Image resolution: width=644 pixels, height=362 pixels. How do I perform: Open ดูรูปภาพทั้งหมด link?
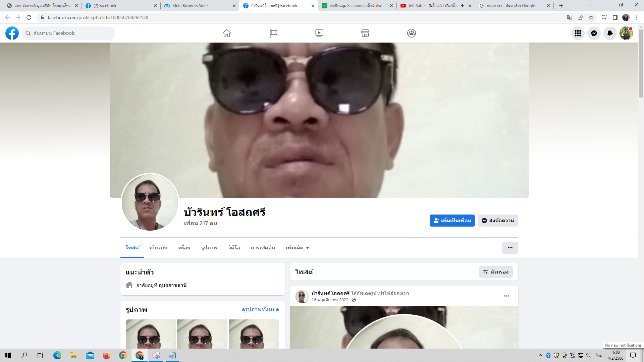pyautogui.click(x=260, y=309)
